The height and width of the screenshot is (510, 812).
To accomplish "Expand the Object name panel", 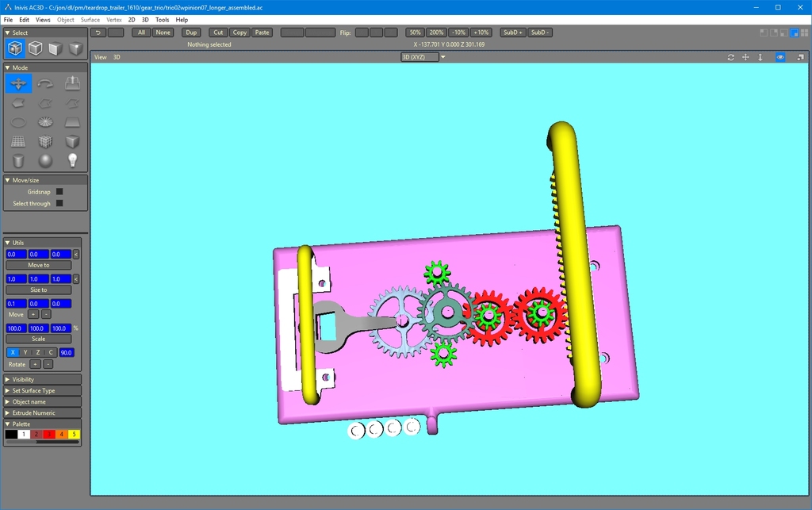I will pyautogui.click(x=43, y=401).
